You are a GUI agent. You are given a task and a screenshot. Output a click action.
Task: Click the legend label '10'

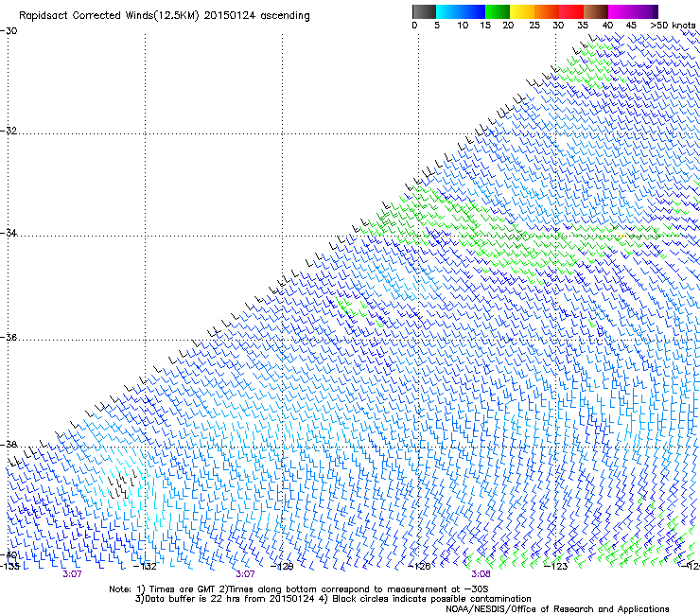[x=463, y=26]
